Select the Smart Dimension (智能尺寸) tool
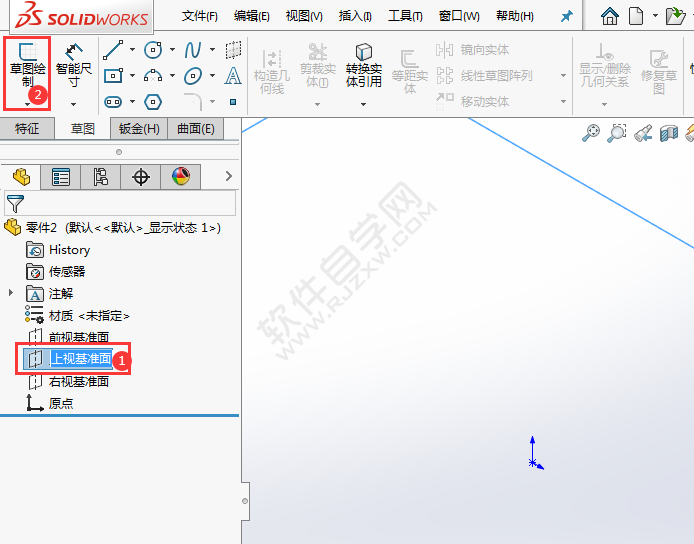 click(73, 66)
